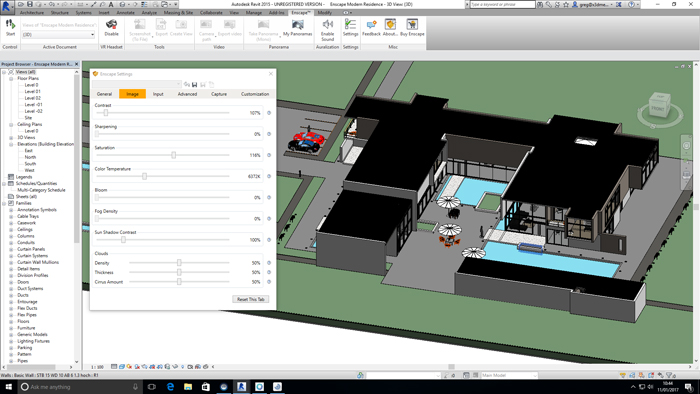The height and width of the screenshot is (394, 700).
Task: Open the Architecture ribbon tab
Action: click(x=32, y=12)
